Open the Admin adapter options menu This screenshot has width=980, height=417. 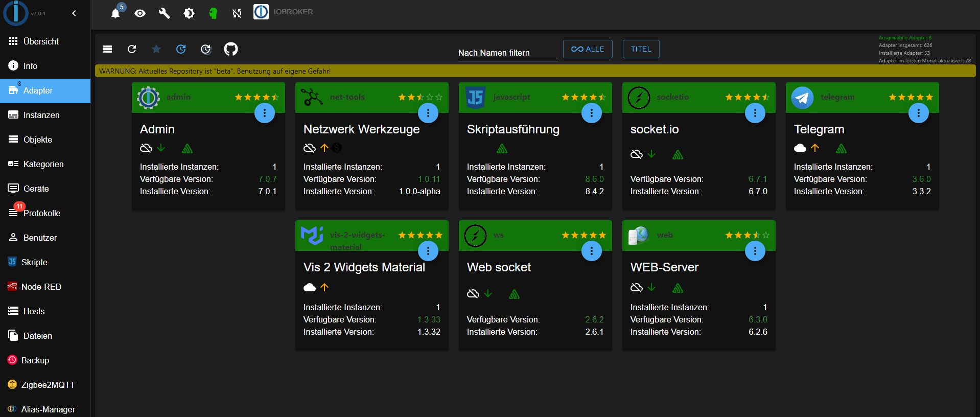(x=265, y=113)
